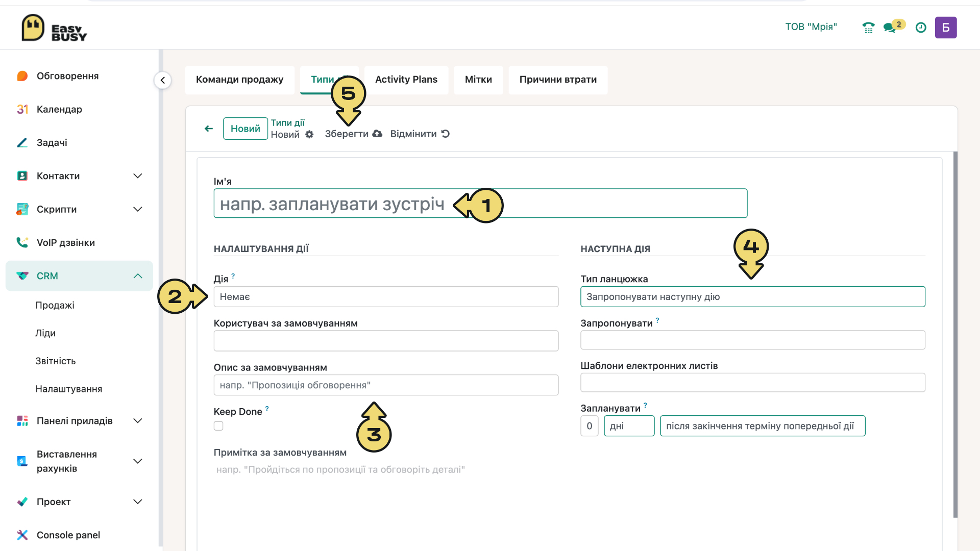The image size is (980, 551).
Task: Click the Виставлення рахунків icon
Action: coord(22,461)
